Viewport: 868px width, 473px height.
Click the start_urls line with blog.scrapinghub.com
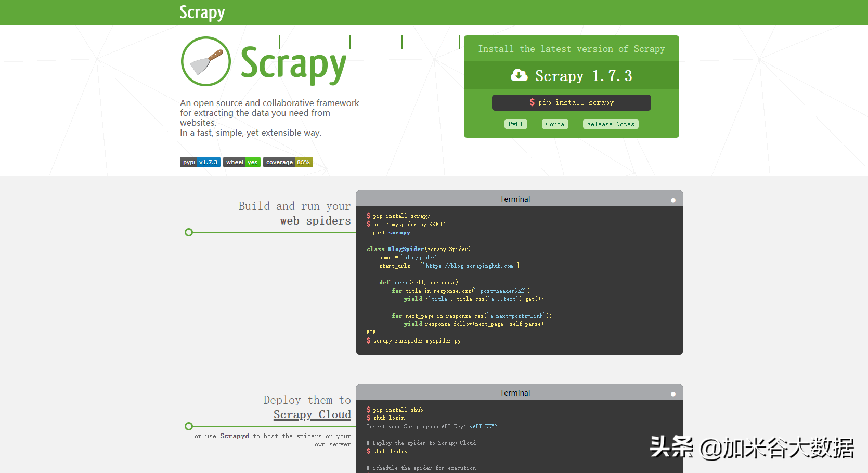449,266
